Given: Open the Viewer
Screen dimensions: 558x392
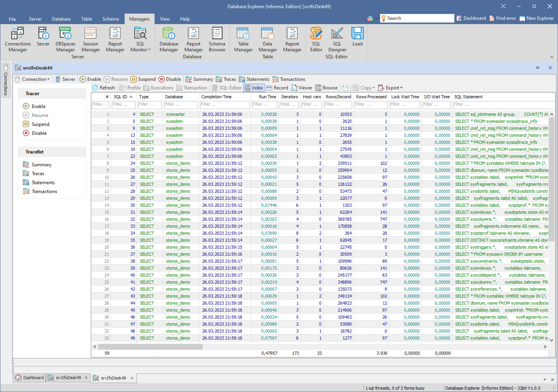Looking at the screenshot, I should click(302, 88).
